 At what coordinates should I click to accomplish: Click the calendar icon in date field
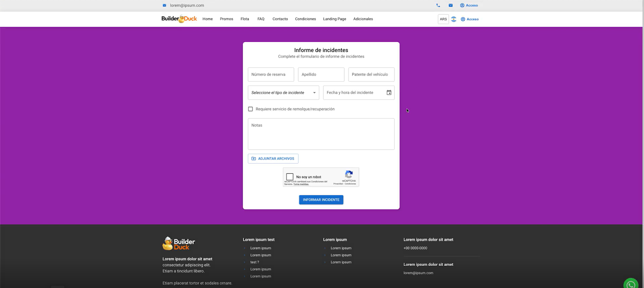point(389,93)
